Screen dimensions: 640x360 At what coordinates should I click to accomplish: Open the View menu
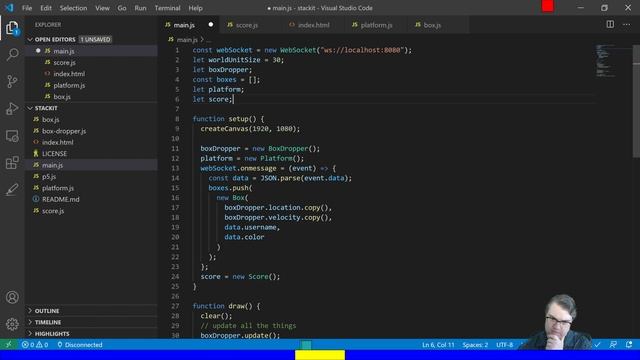[x=102, y=8]
